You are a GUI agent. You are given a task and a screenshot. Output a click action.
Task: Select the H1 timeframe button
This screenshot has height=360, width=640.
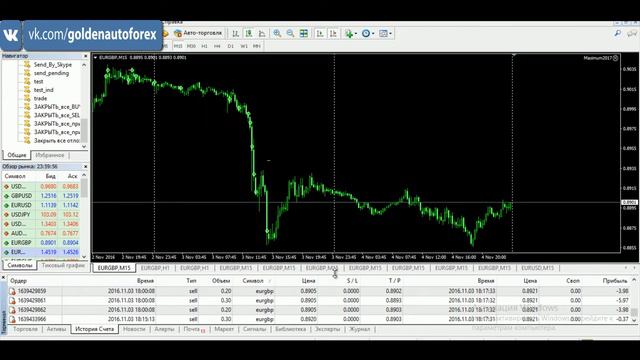(204, 46)
